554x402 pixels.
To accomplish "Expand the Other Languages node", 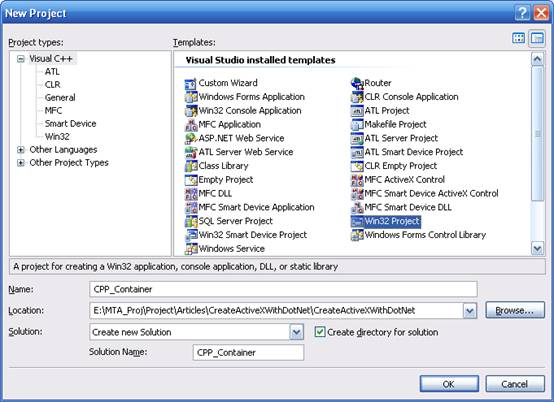I will coord(21,150).
